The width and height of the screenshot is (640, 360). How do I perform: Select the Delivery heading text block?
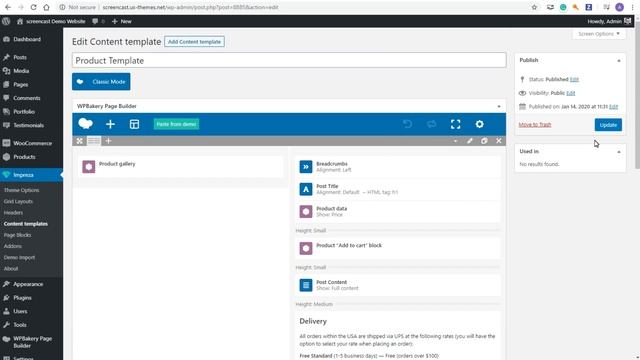[313, 321]
